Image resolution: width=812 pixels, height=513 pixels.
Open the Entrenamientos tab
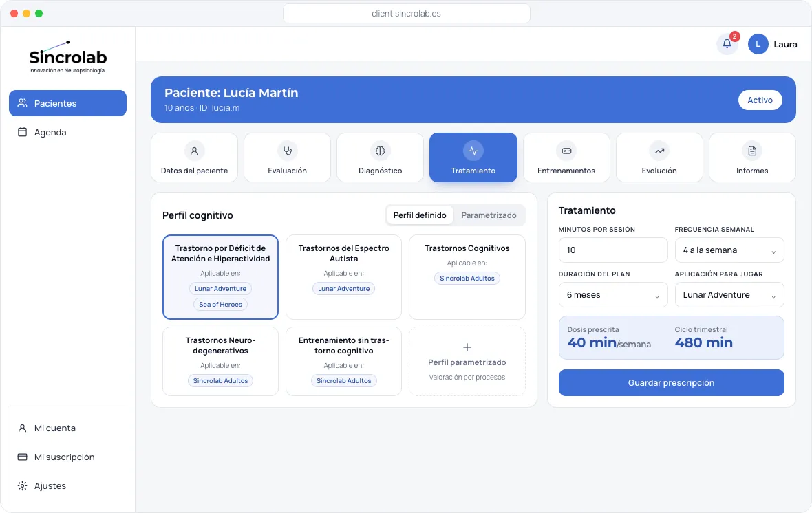[x=566, y=157]
